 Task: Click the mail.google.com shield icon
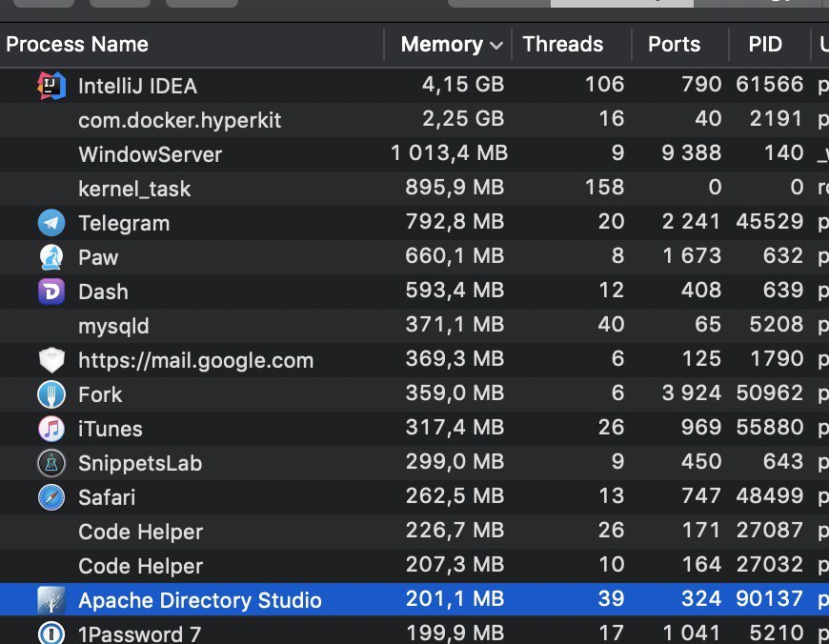(x=51, y=360)
